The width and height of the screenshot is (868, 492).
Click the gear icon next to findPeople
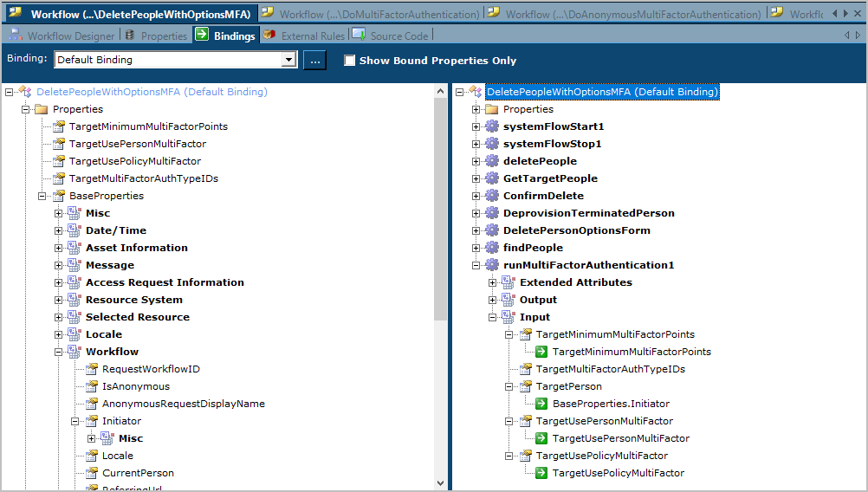click(x=492, y=248)
